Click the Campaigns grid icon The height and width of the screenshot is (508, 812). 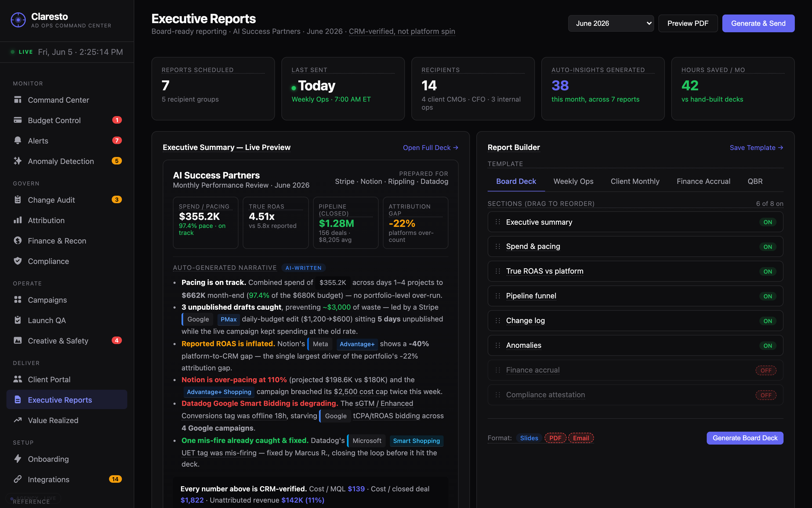click(18, 300)
